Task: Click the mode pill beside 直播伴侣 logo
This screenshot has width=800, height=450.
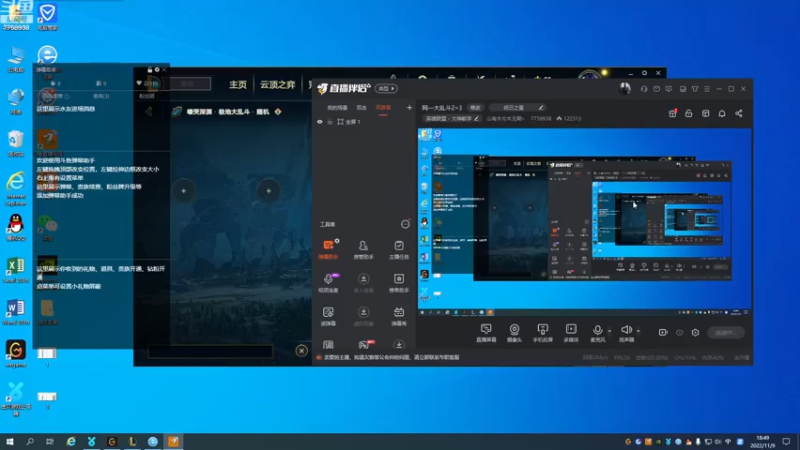Action: pos(386,88)
